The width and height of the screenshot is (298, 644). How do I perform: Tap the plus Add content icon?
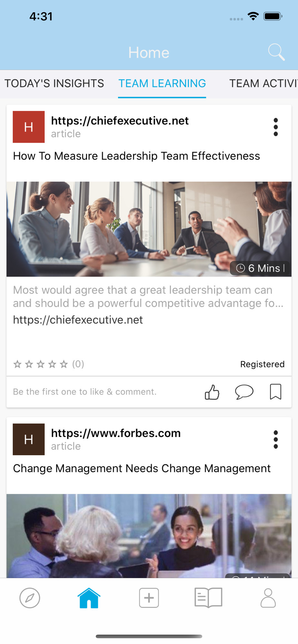point(149,598)
